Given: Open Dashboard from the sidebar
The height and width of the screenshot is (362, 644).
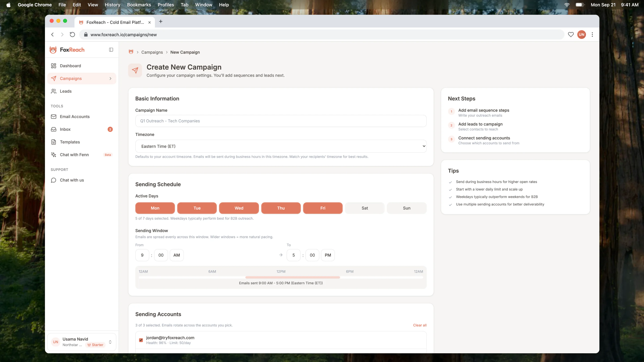Looking at the screenshot, I should [x=82, y=66].
